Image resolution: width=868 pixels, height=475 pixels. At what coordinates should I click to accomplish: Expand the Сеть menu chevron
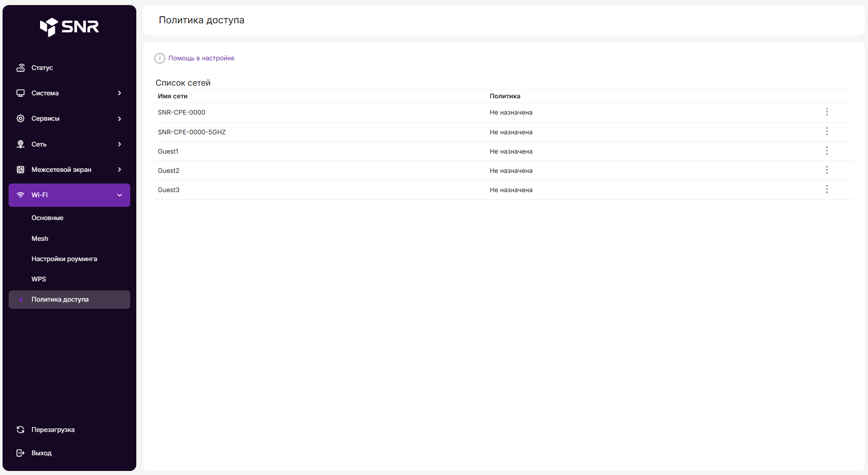(x=120, y=144)
